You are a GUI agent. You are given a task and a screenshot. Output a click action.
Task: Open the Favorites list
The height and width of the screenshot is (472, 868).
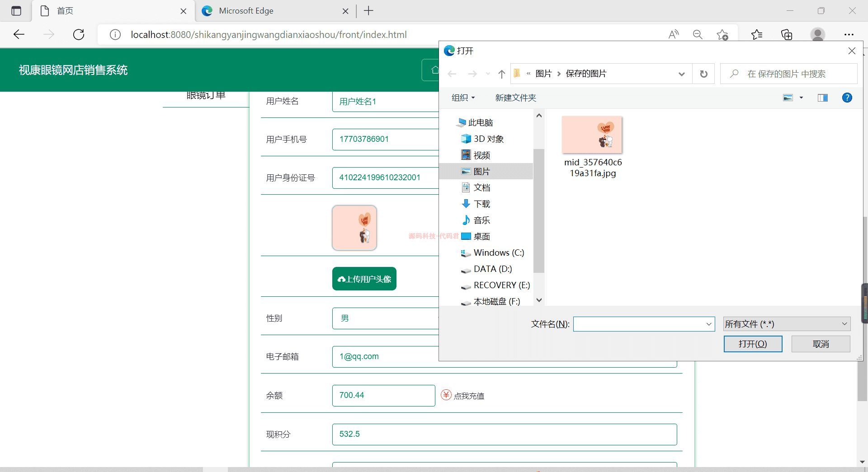757,35
